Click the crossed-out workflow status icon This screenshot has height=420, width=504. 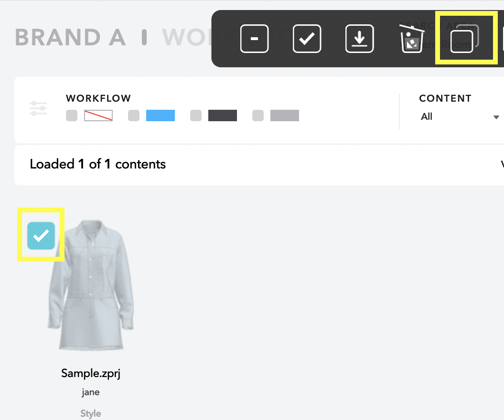(98, 115)
